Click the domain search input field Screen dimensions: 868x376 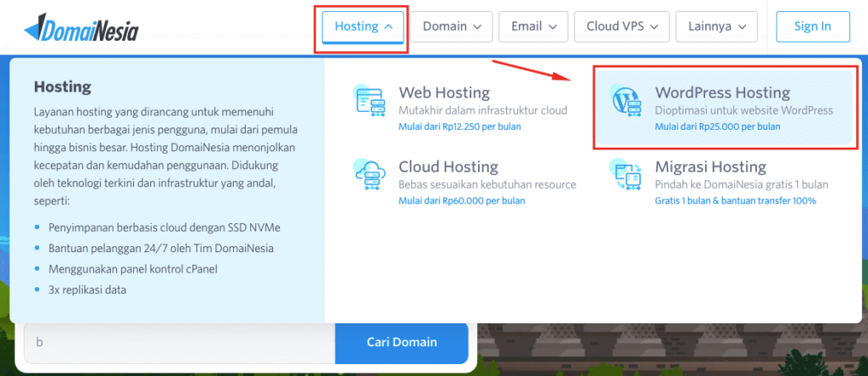pyautogui.click(x=180, y=342)
